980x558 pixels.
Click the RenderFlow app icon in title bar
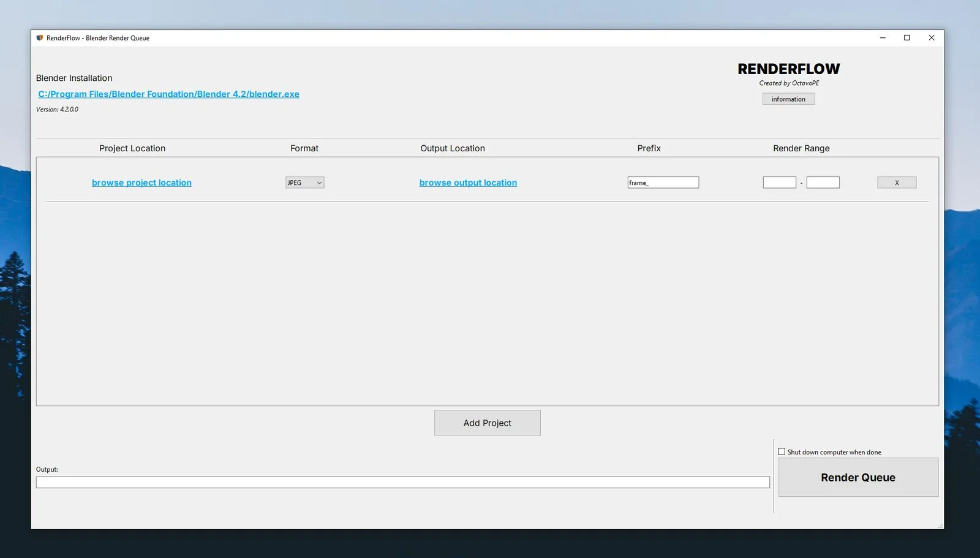pos(40,38)
